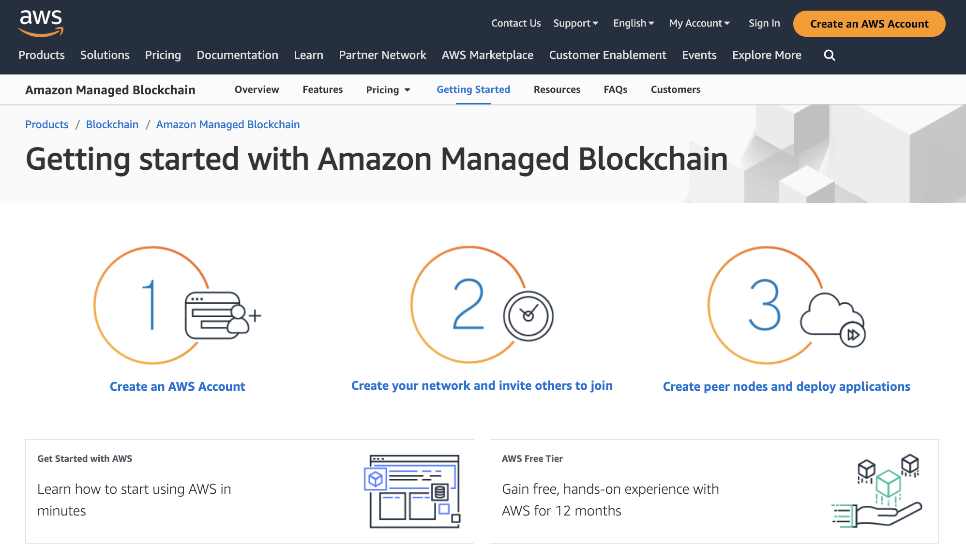Image resolution: width=966 pixels, height=560 pixels.
Task: Open the AWS Marketplace menu item
Action: point(487,55)
